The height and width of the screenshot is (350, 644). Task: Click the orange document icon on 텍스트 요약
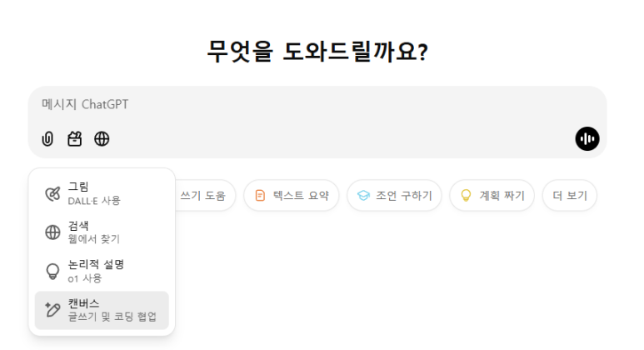tap(260, 196)
